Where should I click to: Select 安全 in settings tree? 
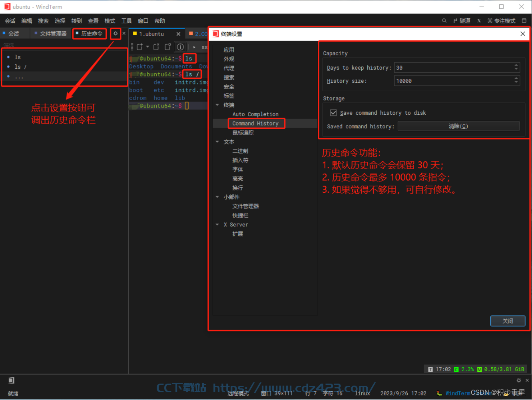tap(229, 86)
